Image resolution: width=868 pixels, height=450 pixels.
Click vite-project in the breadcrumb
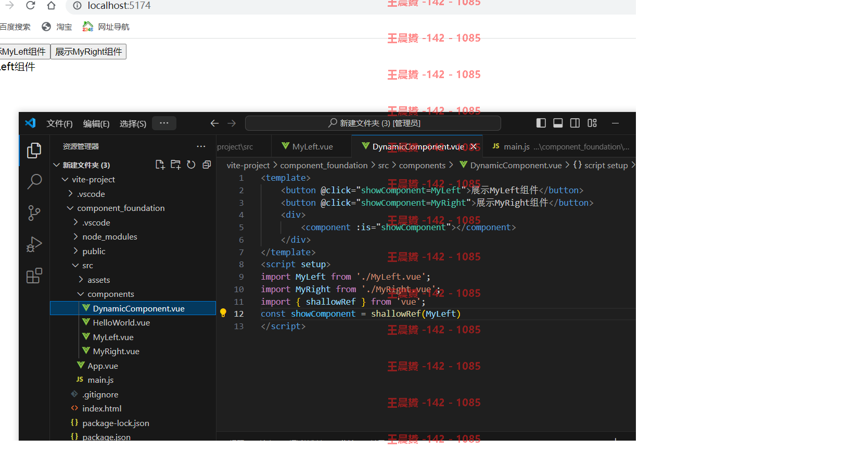click(x=248, y=165)
